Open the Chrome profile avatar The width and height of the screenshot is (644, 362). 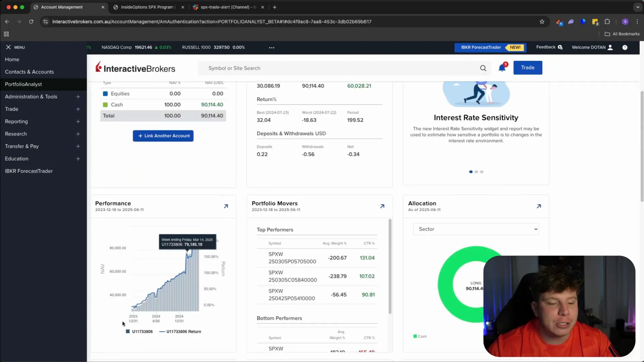click(x=625, y=21)
